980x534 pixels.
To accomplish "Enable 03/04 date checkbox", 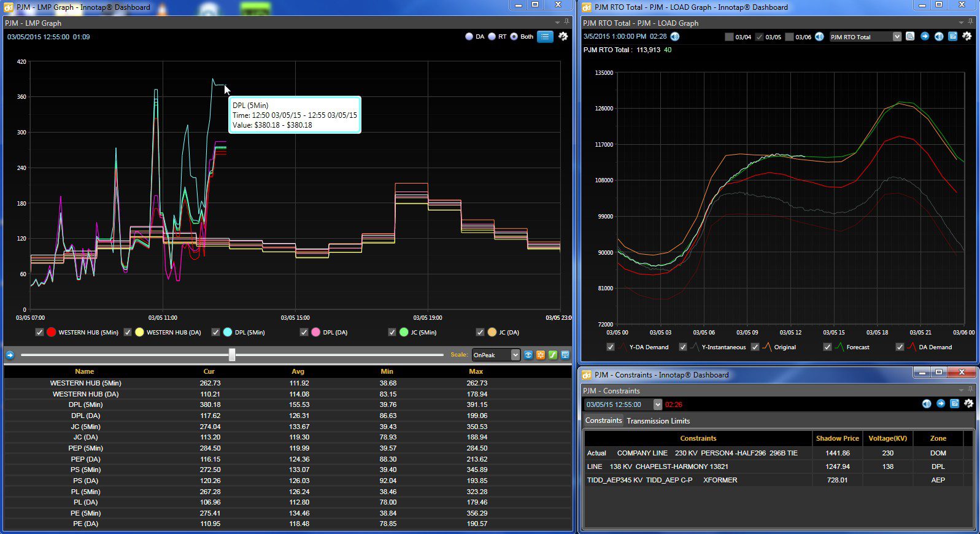I will (x=729, y=37).
